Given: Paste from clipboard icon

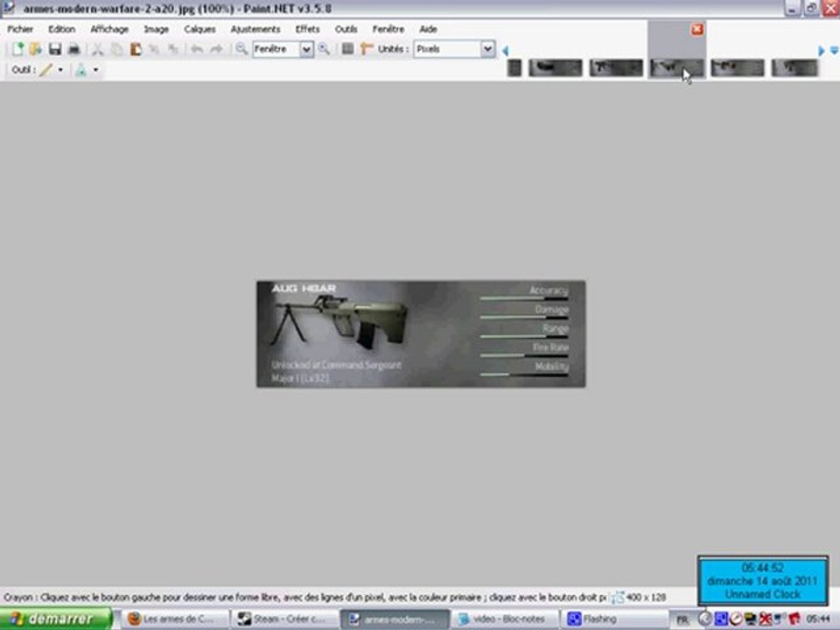Looking at the screenshot, I should 136,49.
